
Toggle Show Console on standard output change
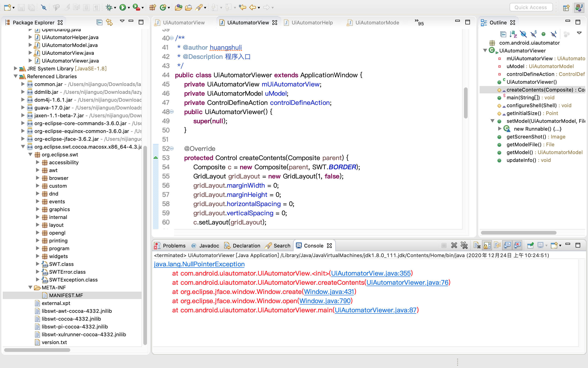(507, 246)
